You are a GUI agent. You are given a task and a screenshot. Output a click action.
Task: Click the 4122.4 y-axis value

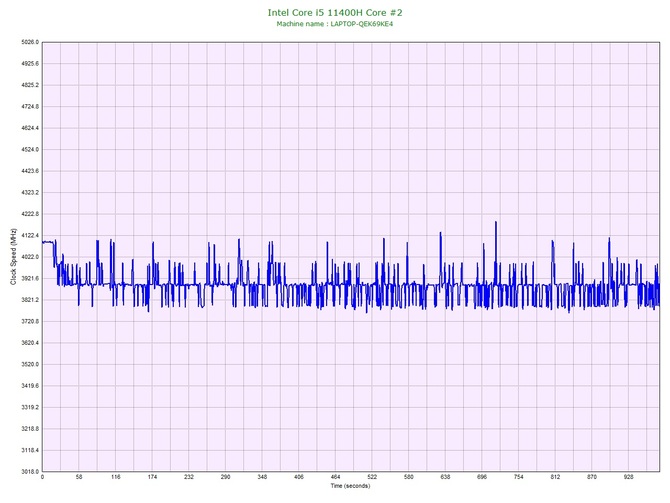click(30, 235)
